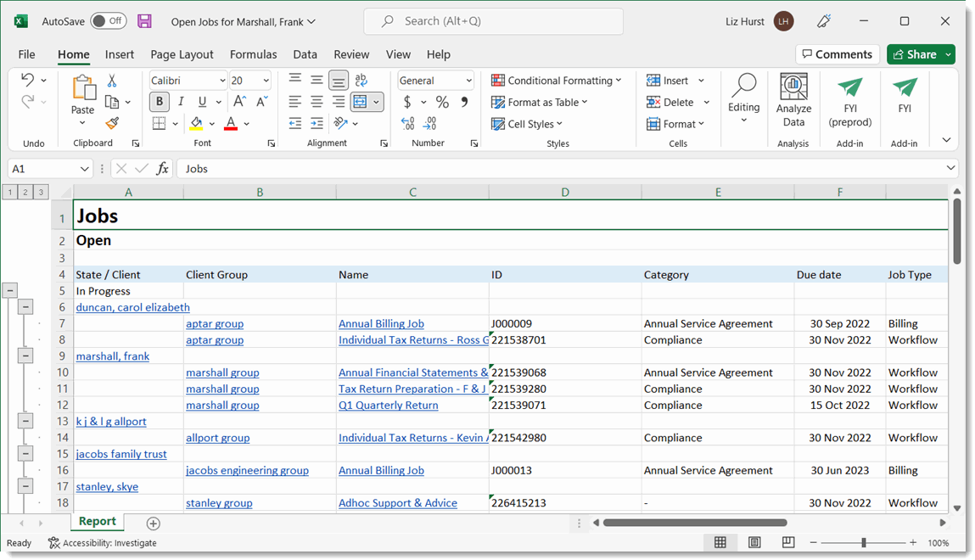Expand the formula bar
This screenshot has width=975, height=560.
tap(950, 168)
